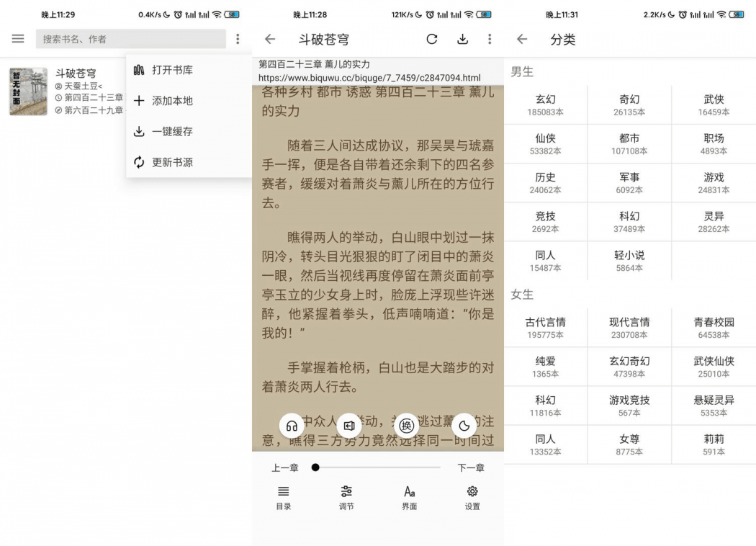Open the navigation drawer hamburger menu
Viewport: 756px width, 546px height.
pyautogui.click(x=18, y=40)
